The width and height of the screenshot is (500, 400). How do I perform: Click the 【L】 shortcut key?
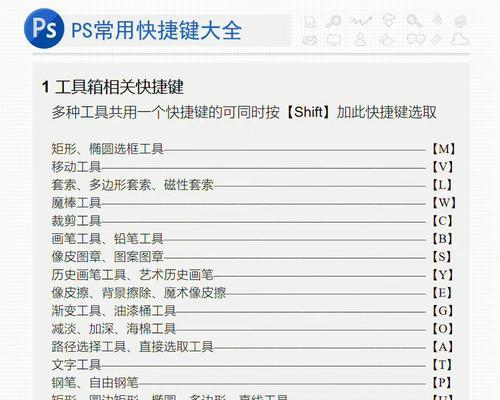coord(442,185)
